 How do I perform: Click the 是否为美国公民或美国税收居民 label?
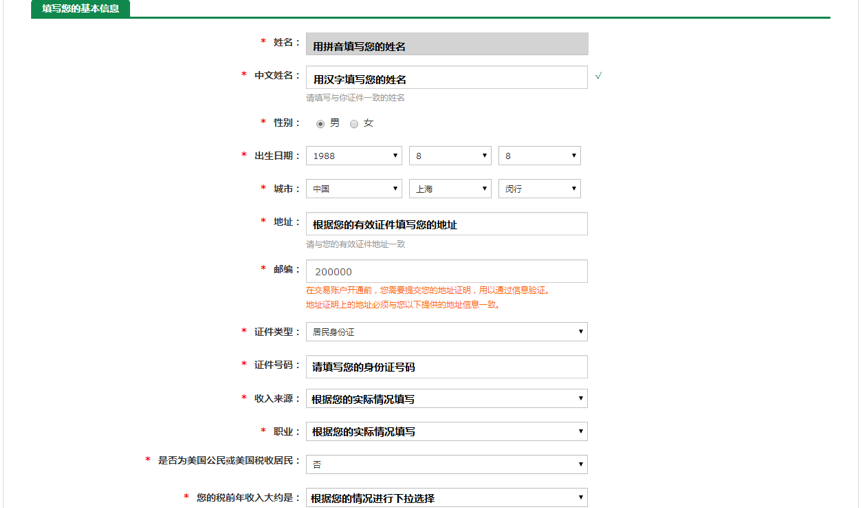coord(229,461)
